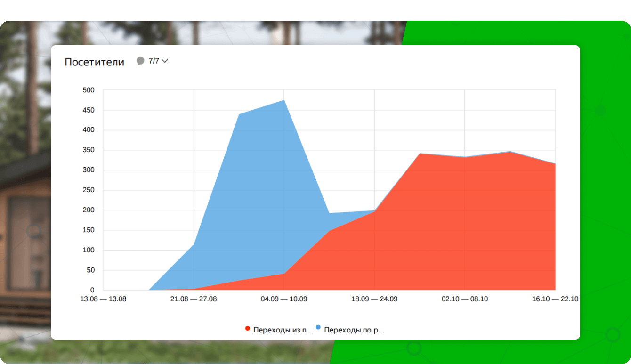Click the 50 value on the Y axis

90,270
